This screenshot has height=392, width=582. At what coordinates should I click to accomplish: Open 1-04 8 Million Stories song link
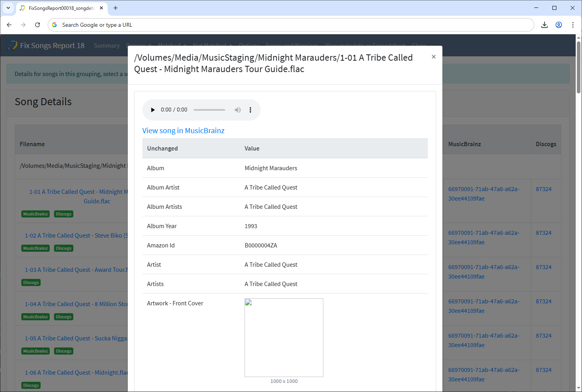pos(76,304)
